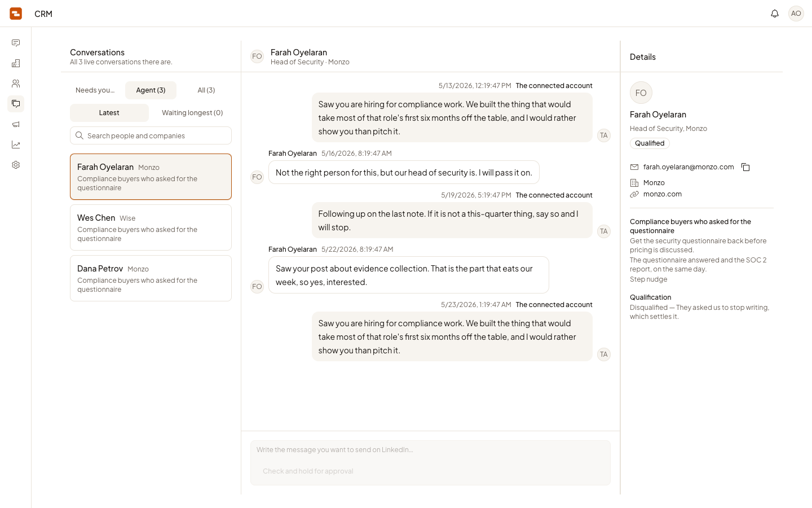Image resolution: width=812 pixels, height=508 pixels.
Task: Click the TA avatar beside the 5/13 message
Action: tap(604, 135)
